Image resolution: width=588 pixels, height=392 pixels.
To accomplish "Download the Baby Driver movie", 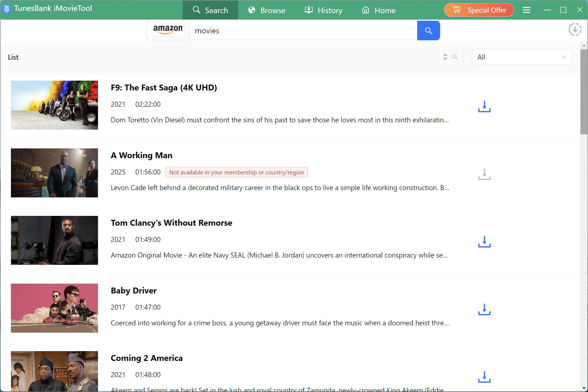I will (484, 309).
